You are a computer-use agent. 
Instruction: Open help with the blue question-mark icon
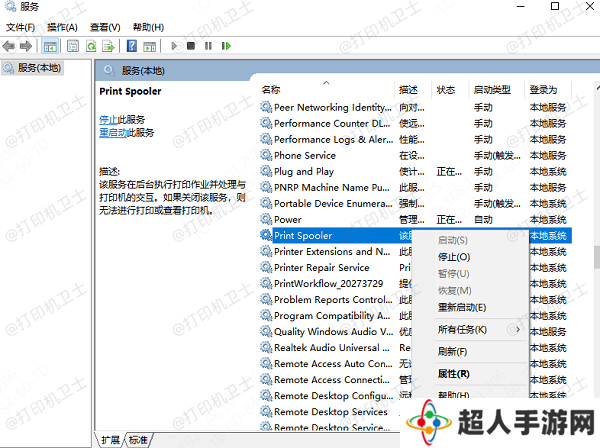pos(132,46)
